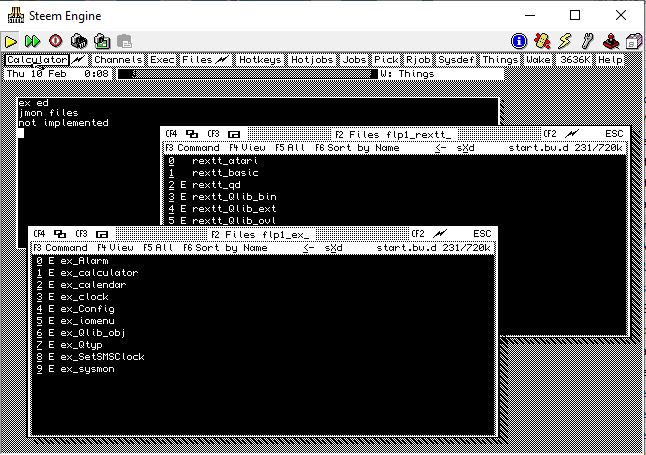The image size is (646, 455).
Task: Open the Jobs button
Action: tap(354, 60)
